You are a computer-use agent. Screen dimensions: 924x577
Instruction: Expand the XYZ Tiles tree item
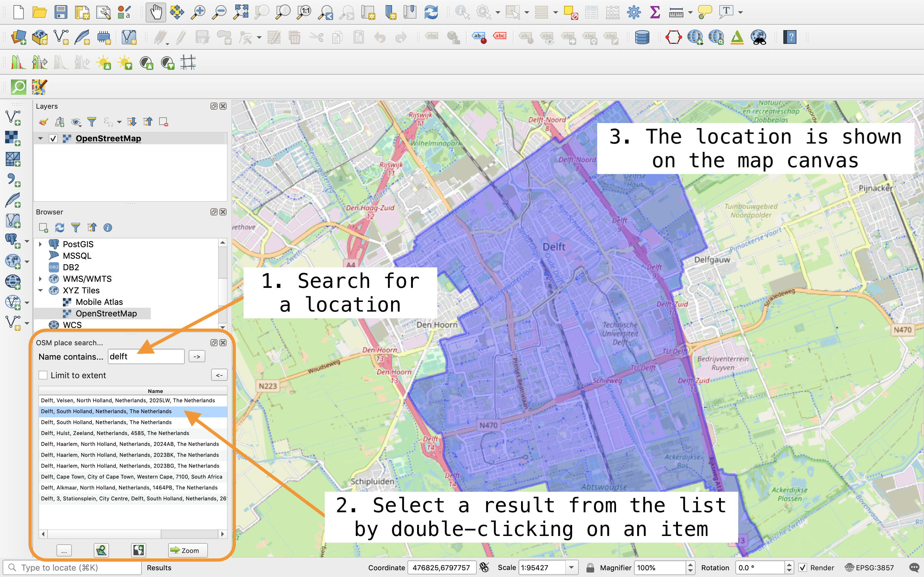(41, 290)
